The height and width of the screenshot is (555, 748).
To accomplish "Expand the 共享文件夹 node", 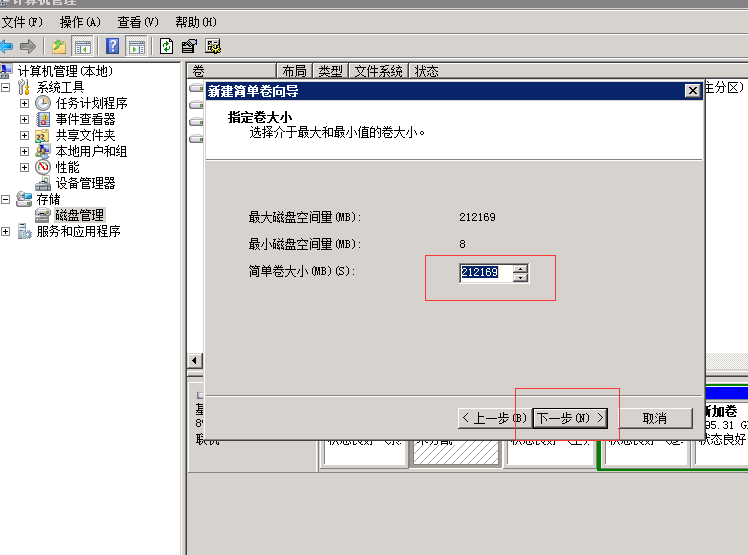I will pos(24,136).
